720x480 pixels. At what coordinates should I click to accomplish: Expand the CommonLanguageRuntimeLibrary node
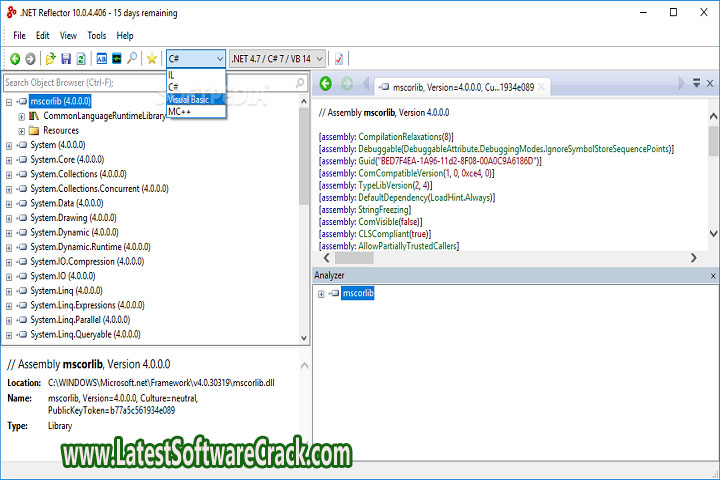pyautogui.click(x=21, y=117)
